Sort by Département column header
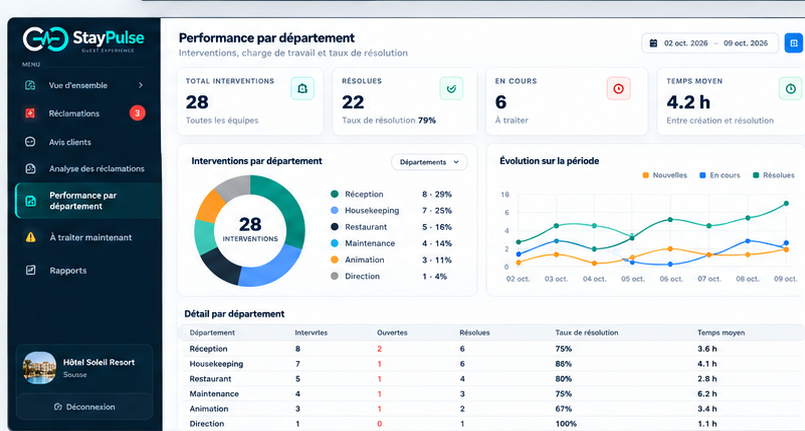Screen dimensions: 805x431 click(x=212, y=332)
